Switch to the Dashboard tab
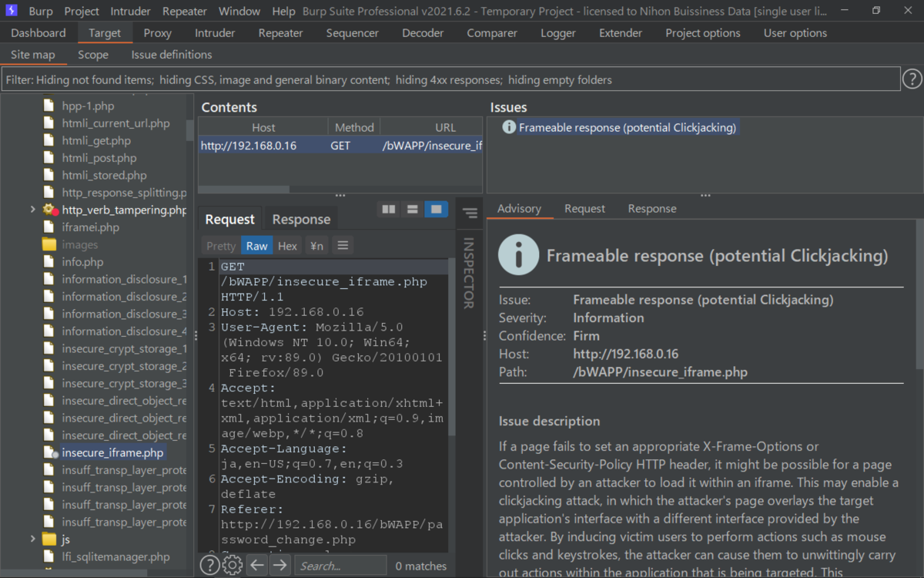Image resolution: width=924 pixels, height=578 pixels. pos(38,33)
